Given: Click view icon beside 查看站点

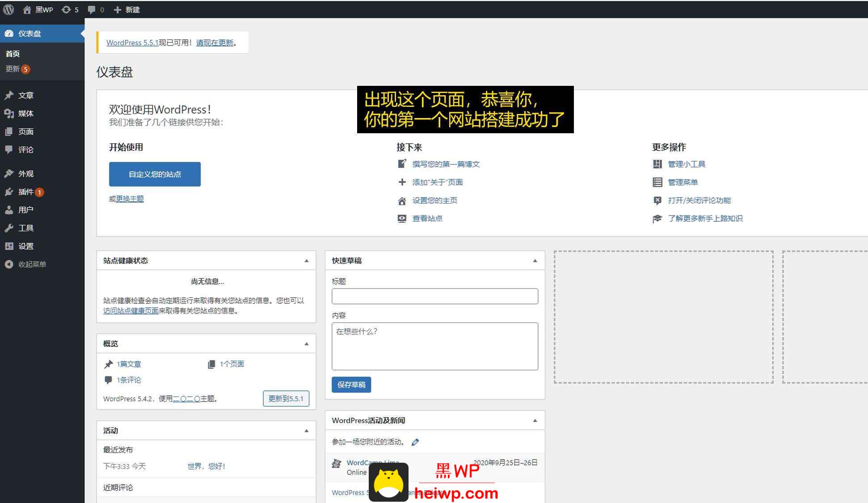Looking at the screenshot, I should tap(402, 218).
